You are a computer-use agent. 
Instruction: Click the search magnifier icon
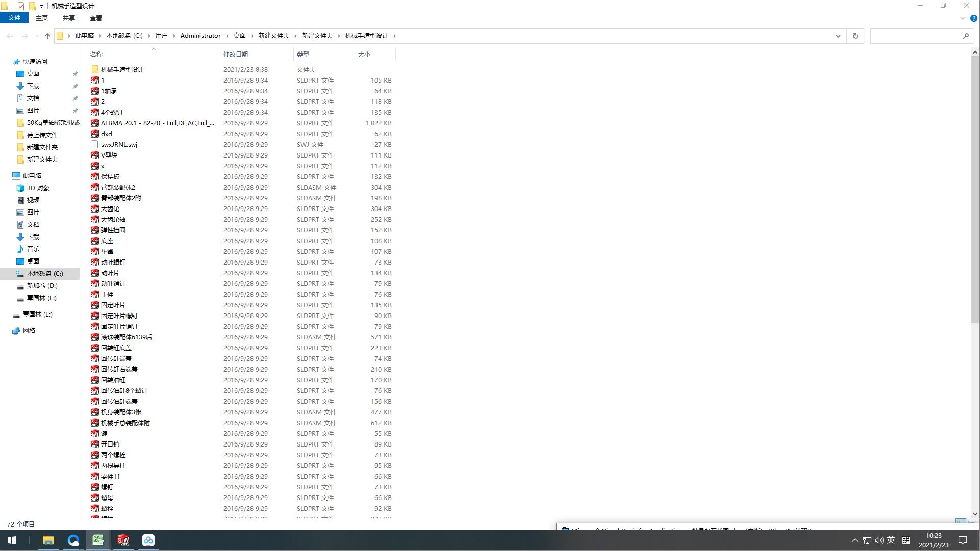(x=965, y=36)
